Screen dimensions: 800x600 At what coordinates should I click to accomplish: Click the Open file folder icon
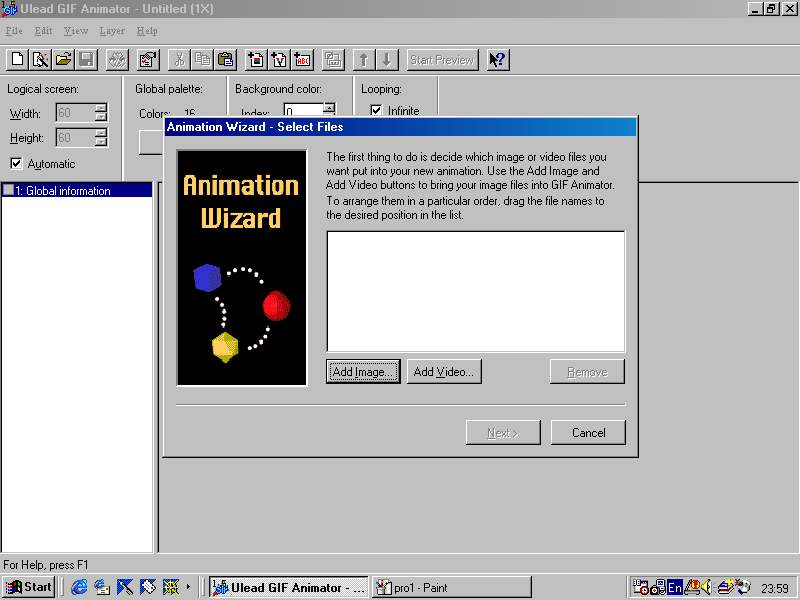63,59
